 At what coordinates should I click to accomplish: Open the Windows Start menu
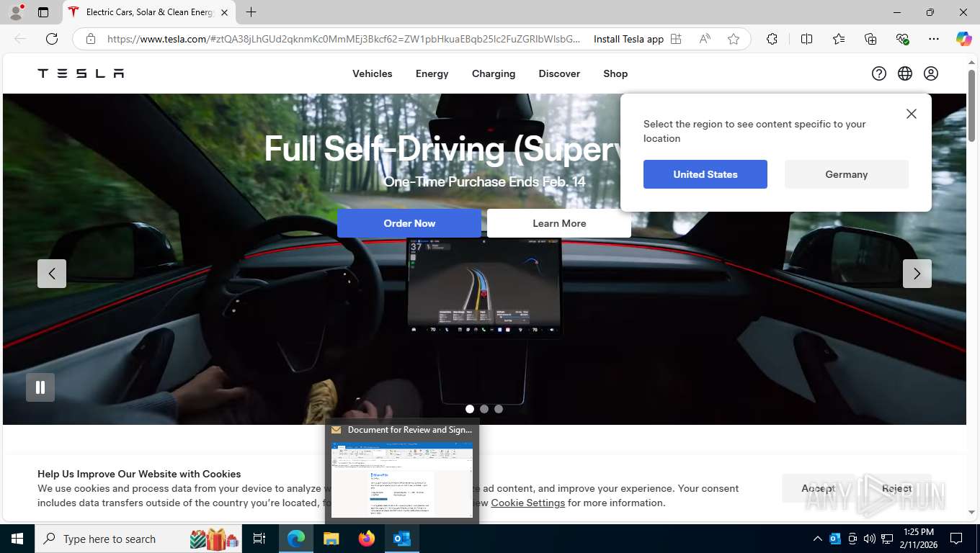click(x=17, y=539)
